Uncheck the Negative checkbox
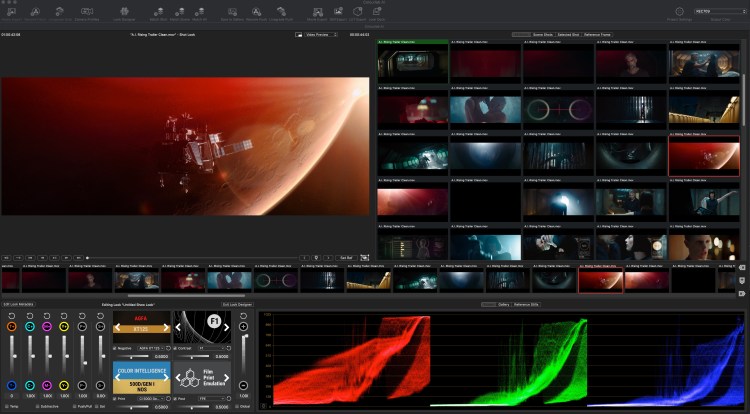Image resolution: width=750 pixels, height=414 pixels. [x=115, y=349]
